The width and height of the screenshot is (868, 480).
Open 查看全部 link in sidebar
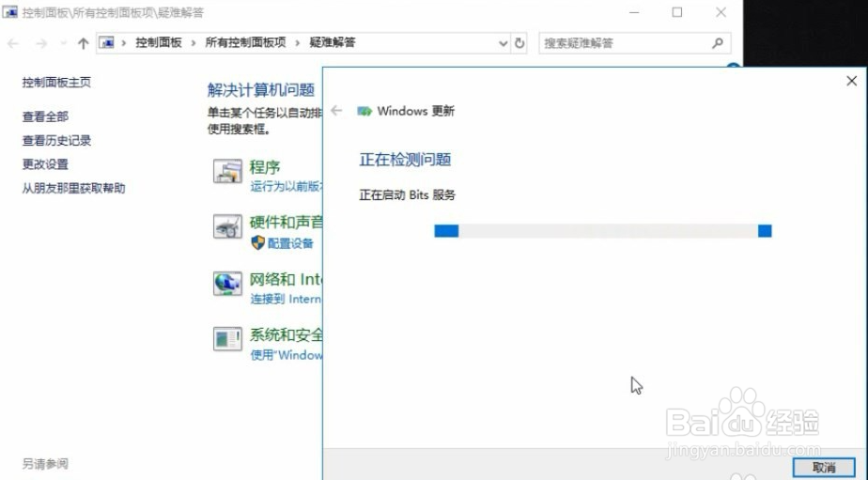click(45, 116)
